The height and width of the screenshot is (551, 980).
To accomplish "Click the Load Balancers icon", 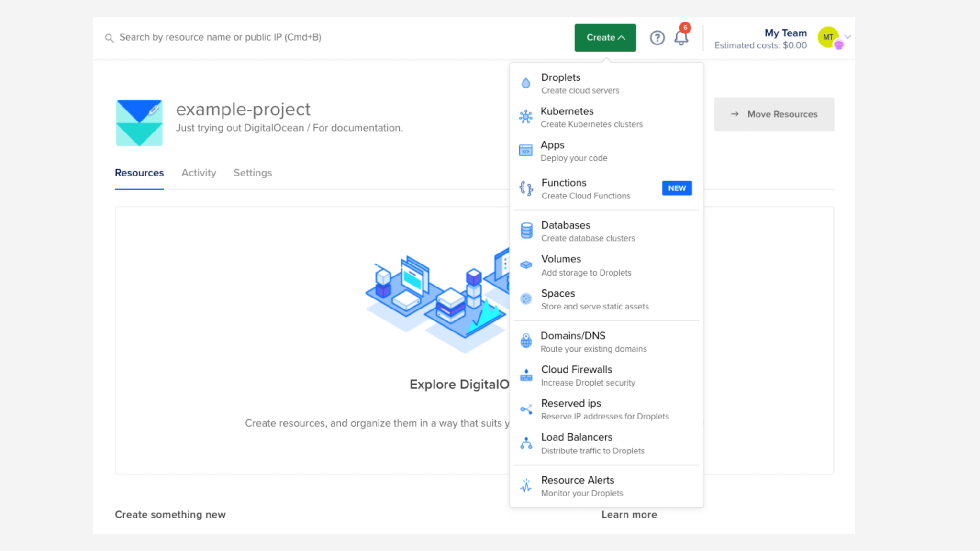I will [x=526, y=443].
